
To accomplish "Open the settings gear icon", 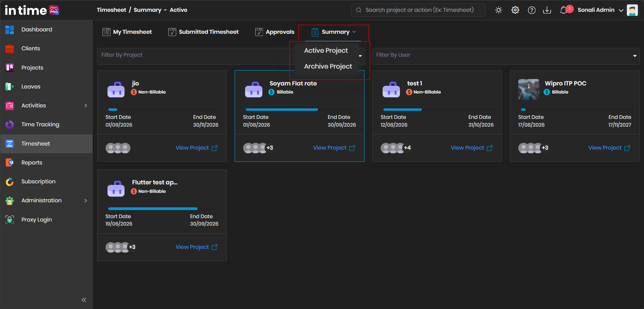I will pos(515,10).
